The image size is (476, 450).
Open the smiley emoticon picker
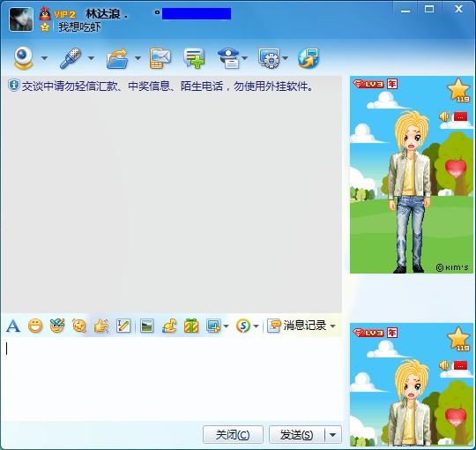[35, 326]
